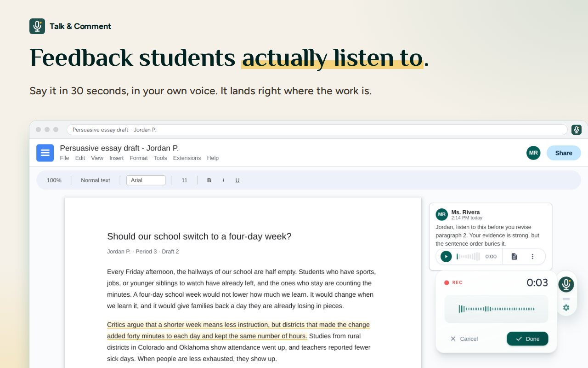
Task: Click Ms. Rivera's comment avatar
Action: click(x=442, y=214)
